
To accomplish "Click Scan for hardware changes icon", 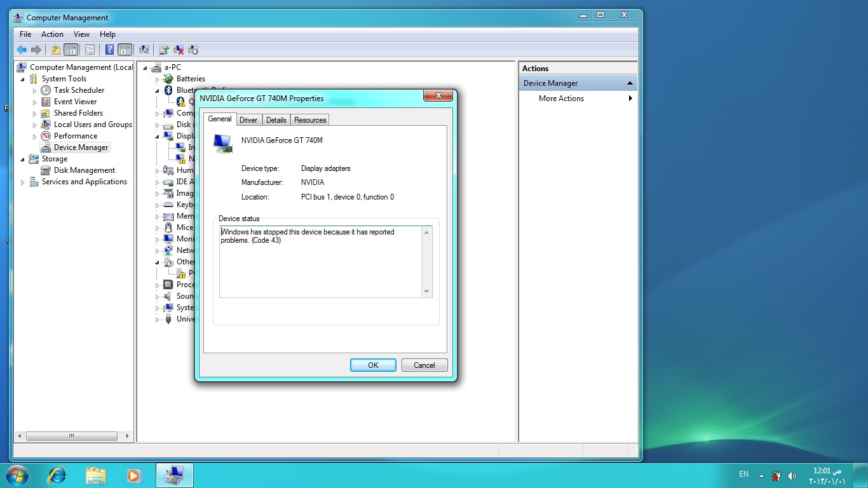I will pos(144,50).
